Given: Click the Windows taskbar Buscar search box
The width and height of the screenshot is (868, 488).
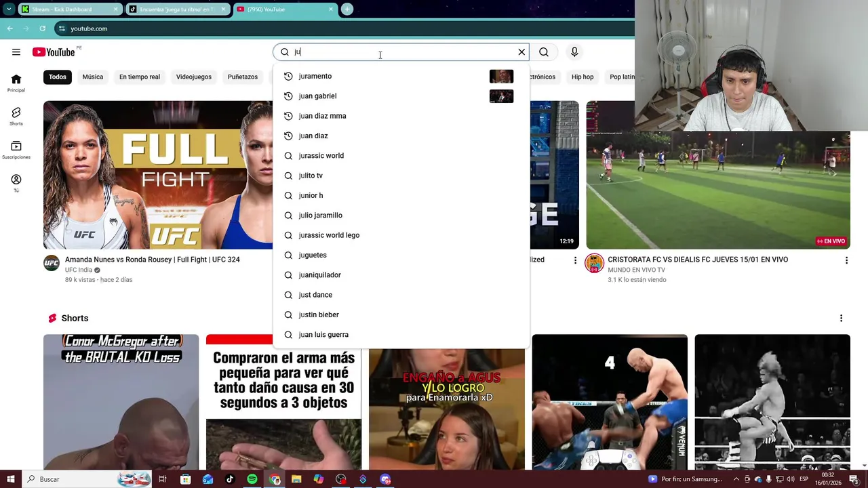Looking at the screenshot, I should pos(88,479).
